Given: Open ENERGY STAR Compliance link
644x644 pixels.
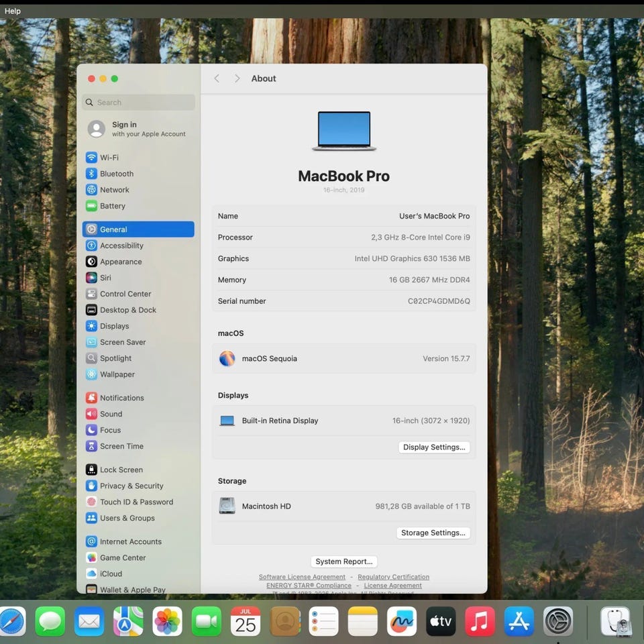Looking at the screenshot, I should 309,585.
